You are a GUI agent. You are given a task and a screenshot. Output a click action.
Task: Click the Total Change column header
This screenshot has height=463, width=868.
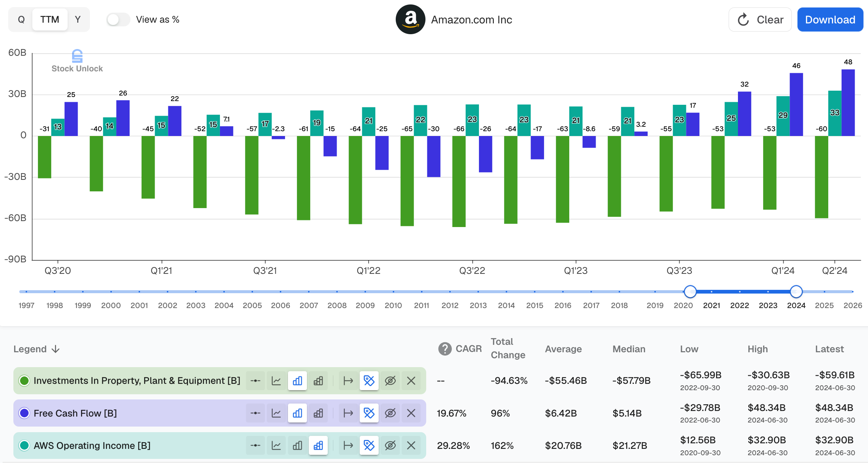pos(508,348)
